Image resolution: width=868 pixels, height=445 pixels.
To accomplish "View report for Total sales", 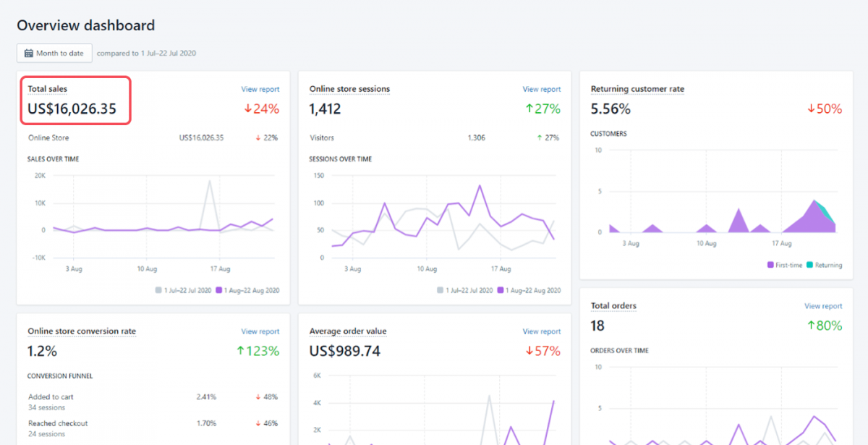I will pos(260,90).
